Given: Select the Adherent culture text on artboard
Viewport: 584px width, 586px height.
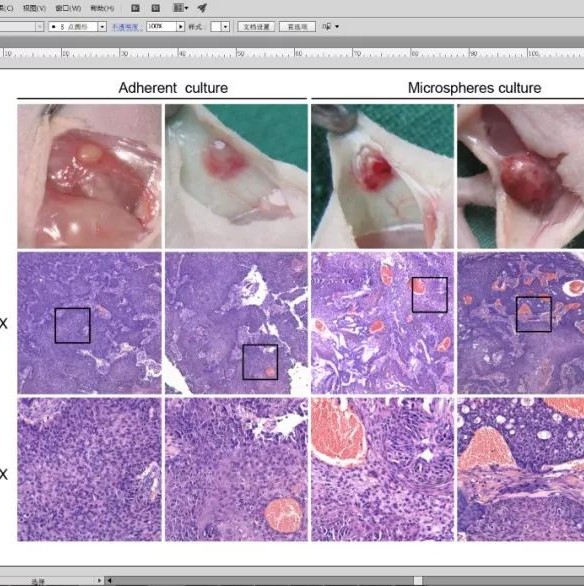Looking at the screenshot, I should [173, 88].
